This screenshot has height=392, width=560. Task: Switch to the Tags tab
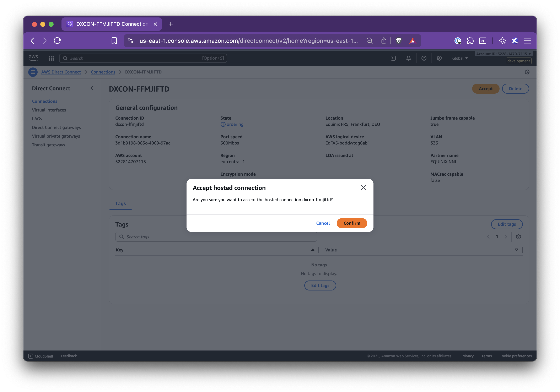[x=120, y=203]
